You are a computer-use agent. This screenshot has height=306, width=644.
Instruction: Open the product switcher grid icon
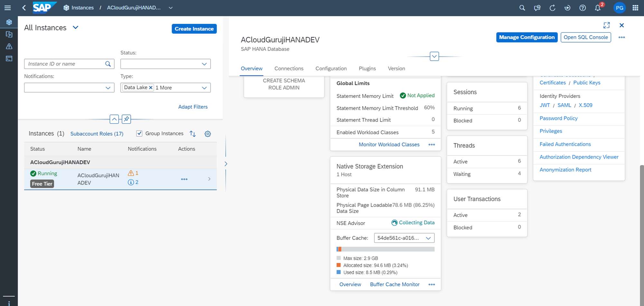click(x=635, y=8)
